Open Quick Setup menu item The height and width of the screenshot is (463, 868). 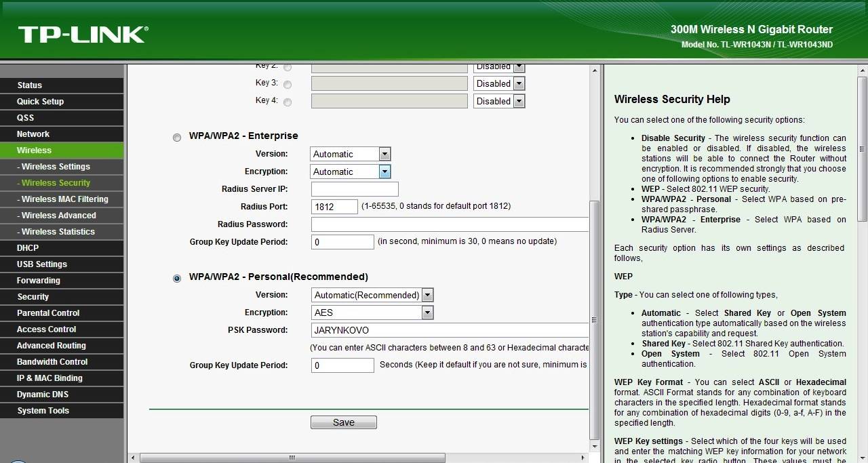coord(62,102)
